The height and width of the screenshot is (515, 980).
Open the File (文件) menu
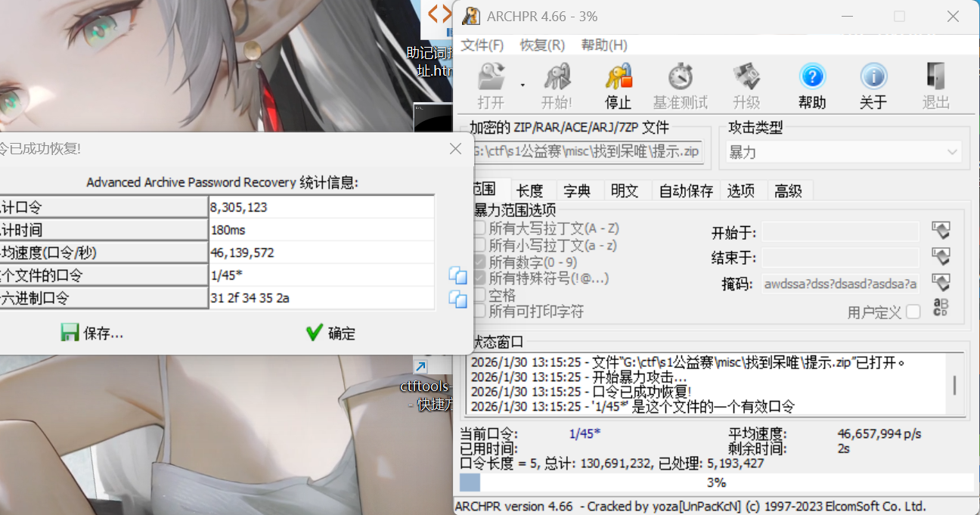(x=482, y=45)
